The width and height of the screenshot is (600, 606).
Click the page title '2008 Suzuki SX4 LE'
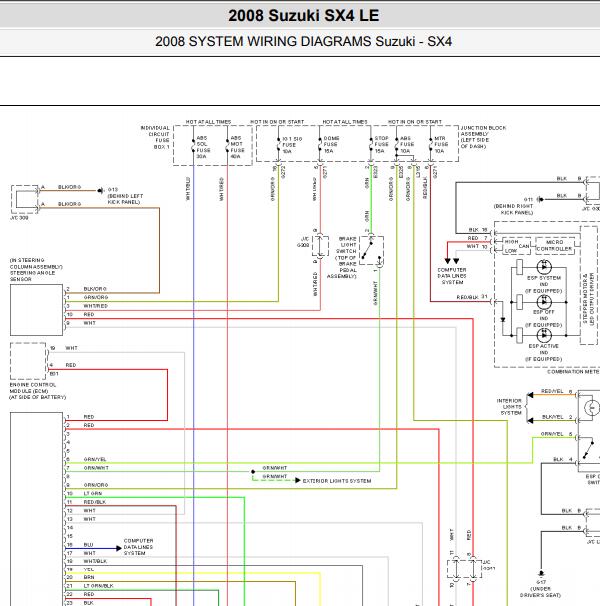(x=303, y=15)
